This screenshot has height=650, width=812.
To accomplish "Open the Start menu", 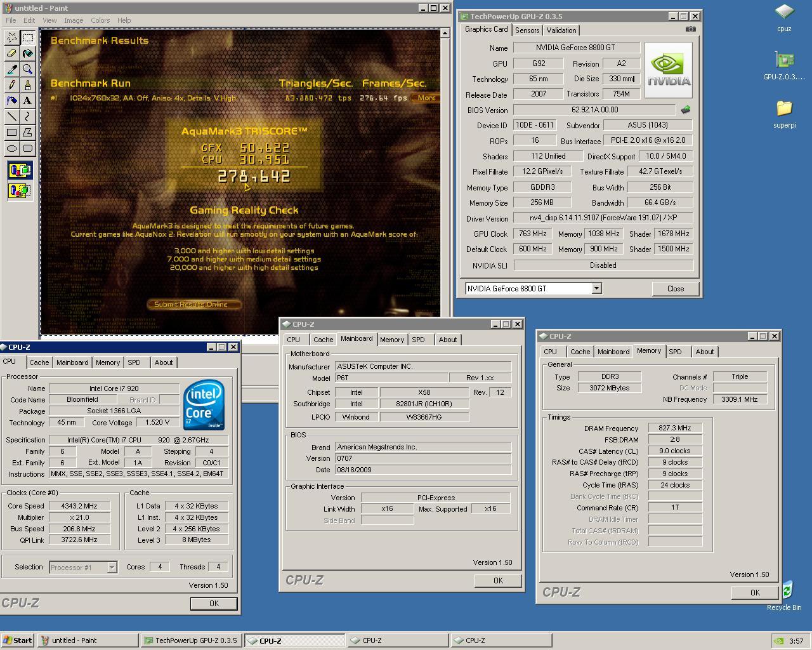I will (x=18, y=640).
